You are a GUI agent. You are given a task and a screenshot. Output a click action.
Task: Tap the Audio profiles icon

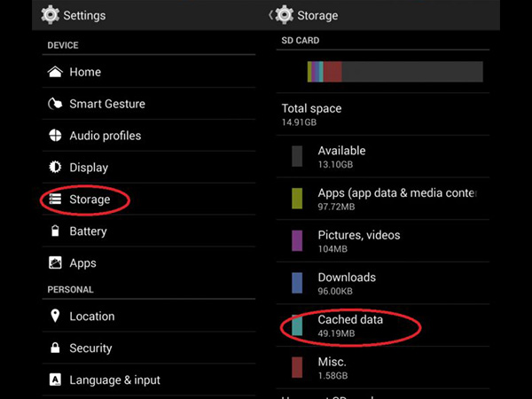54,136
